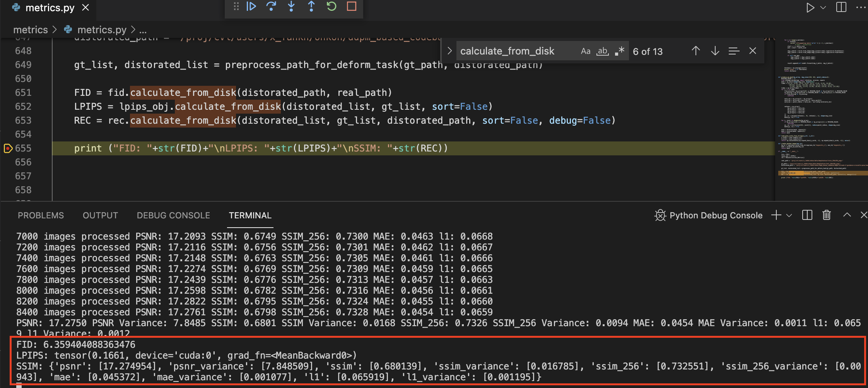Open the run options dropdown
This screenshot has width=868, height=388.
coord(822,7)
